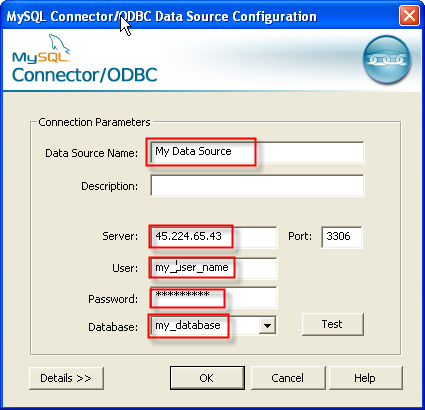Viewport: 425px width, 410px height.
Task: Click the dialog title bar text
Action: click(162, 17)
